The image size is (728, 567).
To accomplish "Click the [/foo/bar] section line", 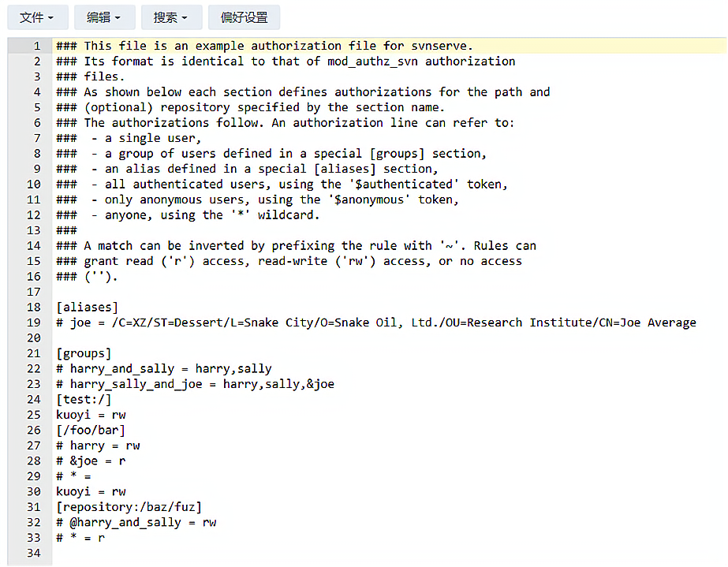I will (x=91, y=430).
